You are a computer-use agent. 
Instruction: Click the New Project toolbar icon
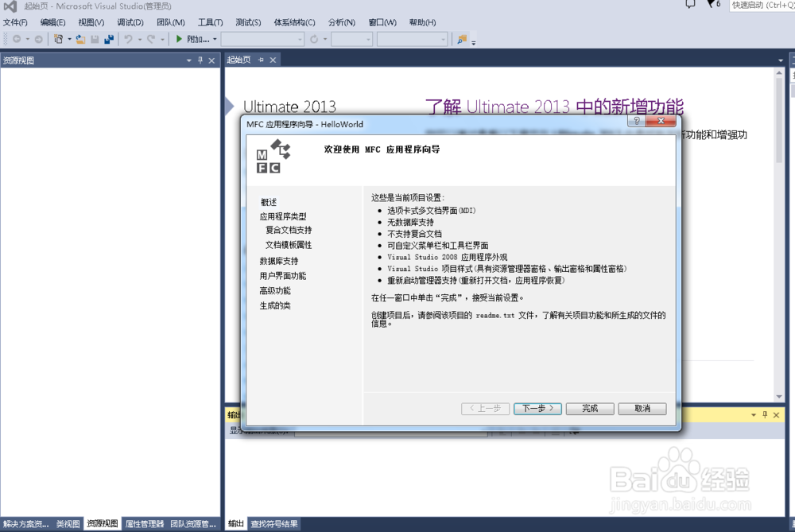(x=58, y=39)
